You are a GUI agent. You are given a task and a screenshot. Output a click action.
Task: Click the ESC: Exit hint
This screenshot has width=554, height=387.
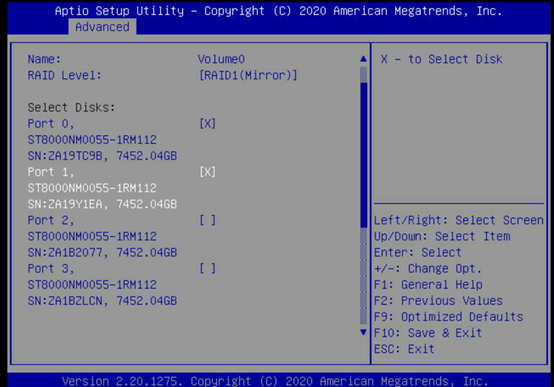pyautogui.click(x=404, y=349)
